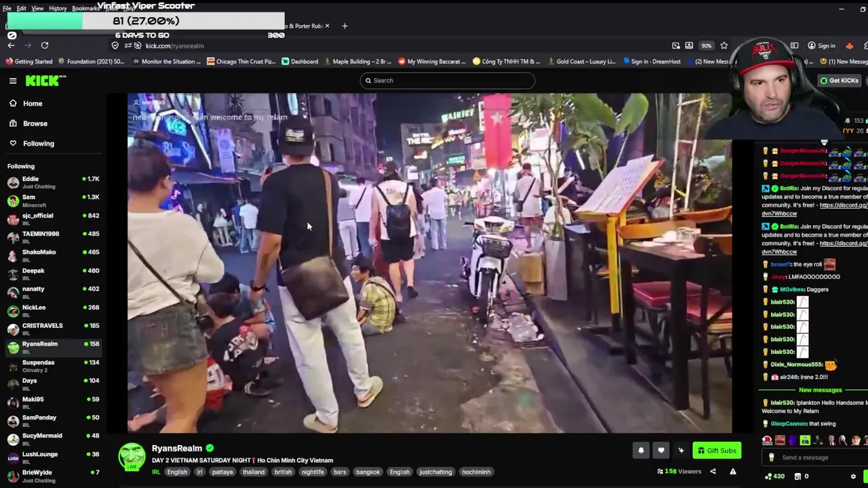Bookmark this page with star icon

[x=724, y=45]
